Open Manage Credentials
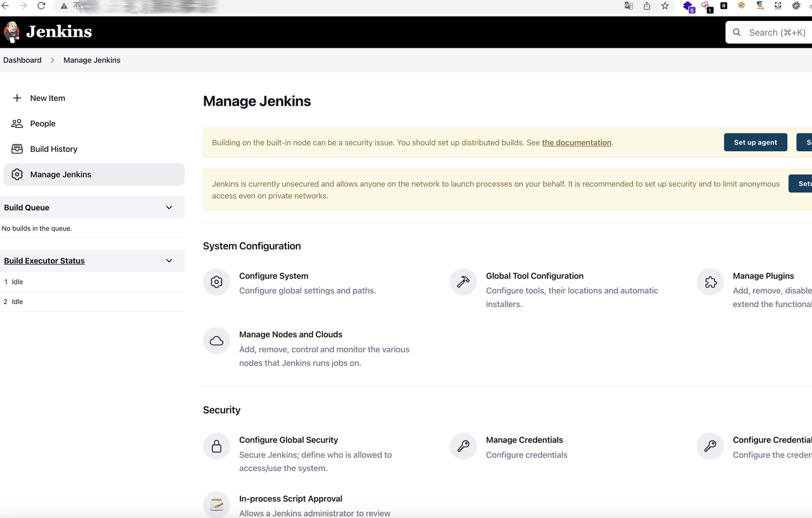 [x=525, y=440]
